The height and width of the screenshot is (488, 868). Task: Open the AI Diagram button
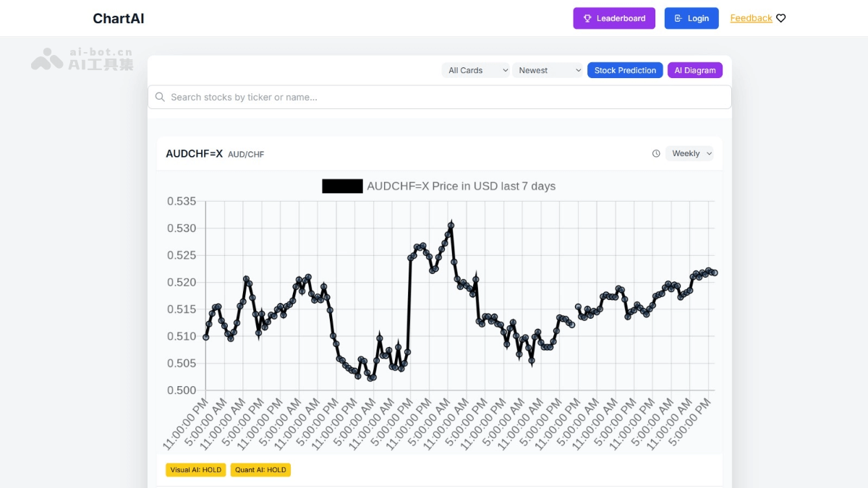tap(694, 70)
